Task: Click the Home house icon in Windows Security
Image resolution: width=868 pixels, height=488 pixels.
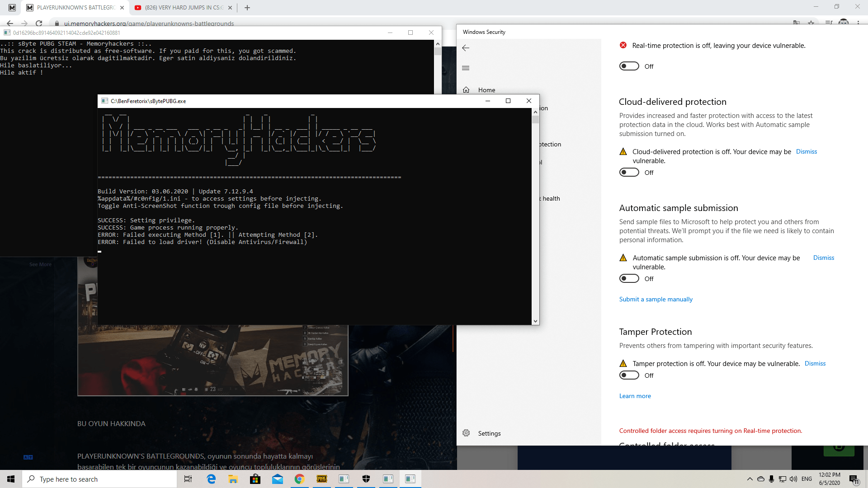Action: [x=466, y=90]
